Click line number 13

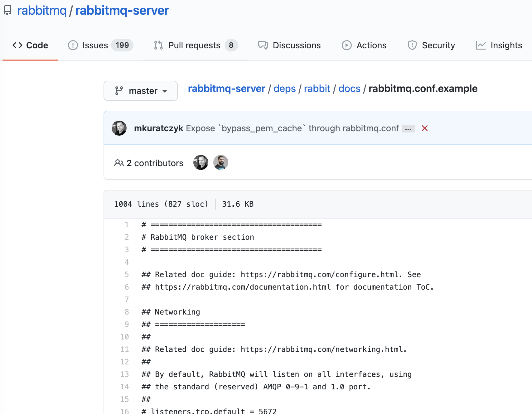click(124, 374)
